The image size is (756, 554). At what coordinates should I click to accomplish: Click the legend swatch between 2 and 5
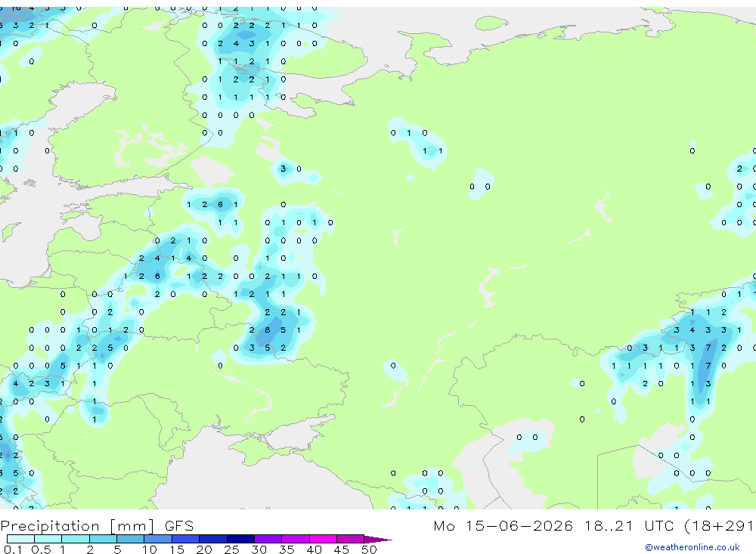(x=103, y=539)
